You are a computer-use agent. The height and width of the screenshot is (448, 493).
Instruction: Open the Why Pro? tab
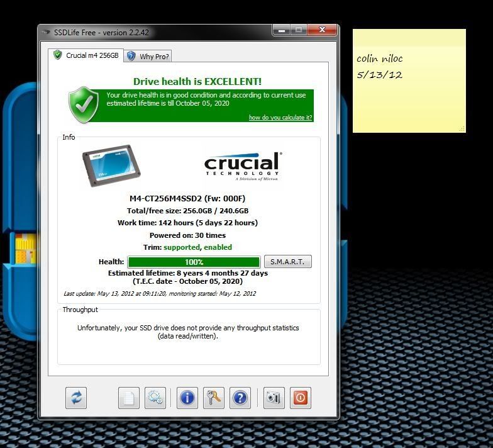pos(147,57)
